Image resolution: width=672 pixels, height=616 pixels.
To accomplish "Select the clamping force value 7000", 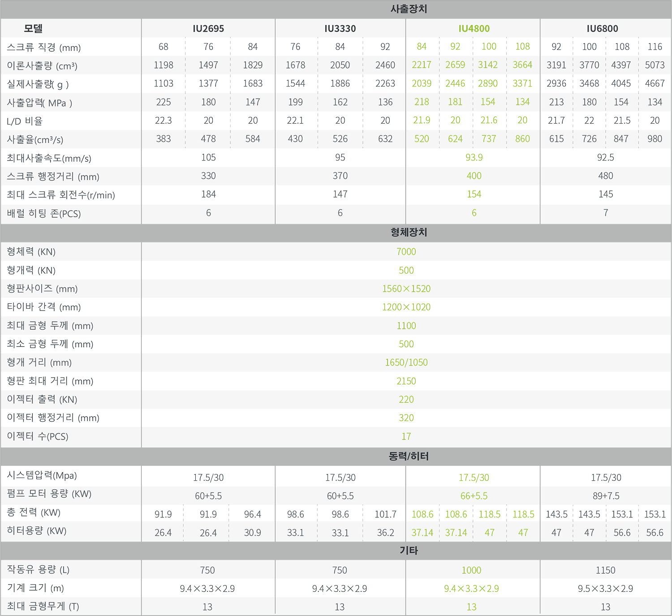I will pos(406,252).
